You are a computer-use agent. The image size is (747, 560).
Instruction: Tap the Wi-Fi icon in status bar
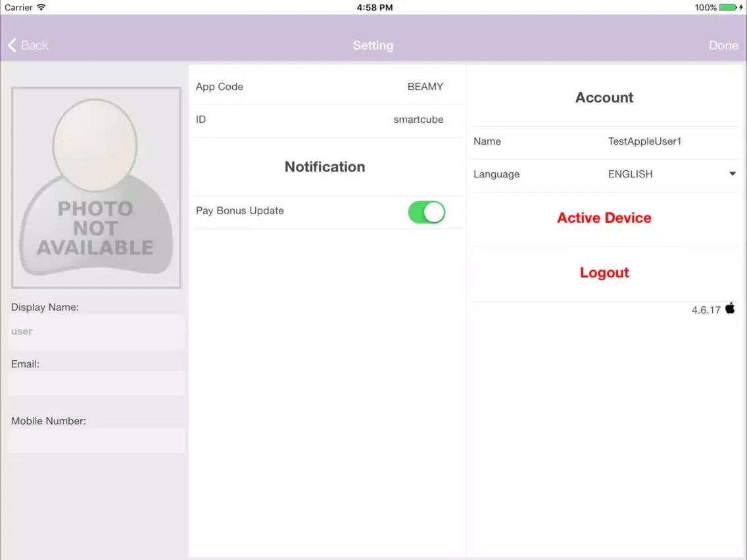pyautogui.click(x=41, y=7)
